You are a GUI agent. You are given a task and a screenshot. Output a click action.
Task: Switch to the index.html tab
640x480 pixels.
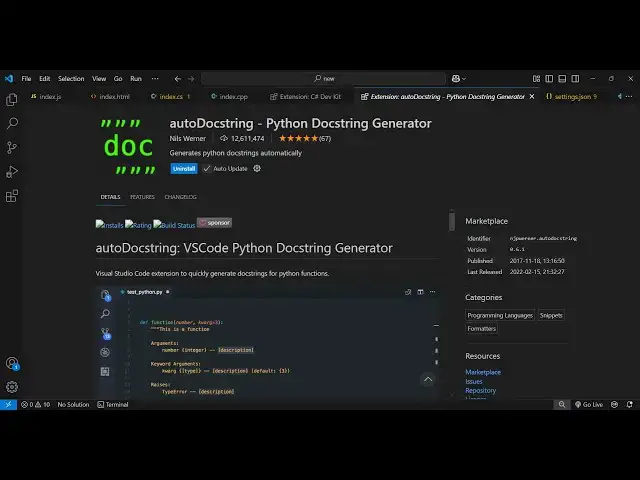pos(110,97)
